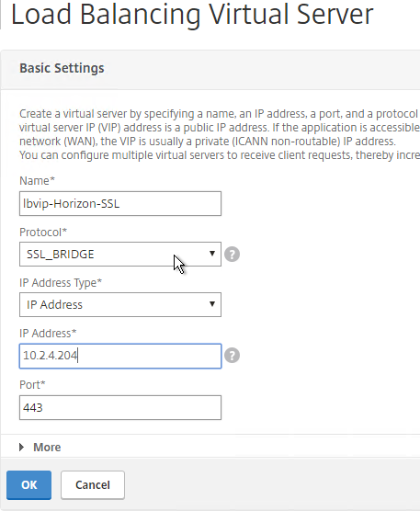
Task: Click the IP Address Type* label
Action: point(61,283)
